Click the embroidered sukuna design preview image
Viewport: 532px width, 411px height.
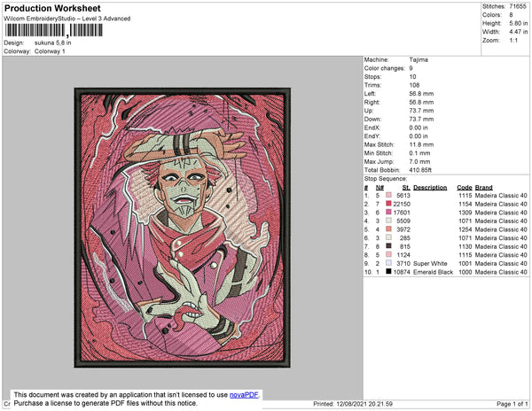coord(182,228)
